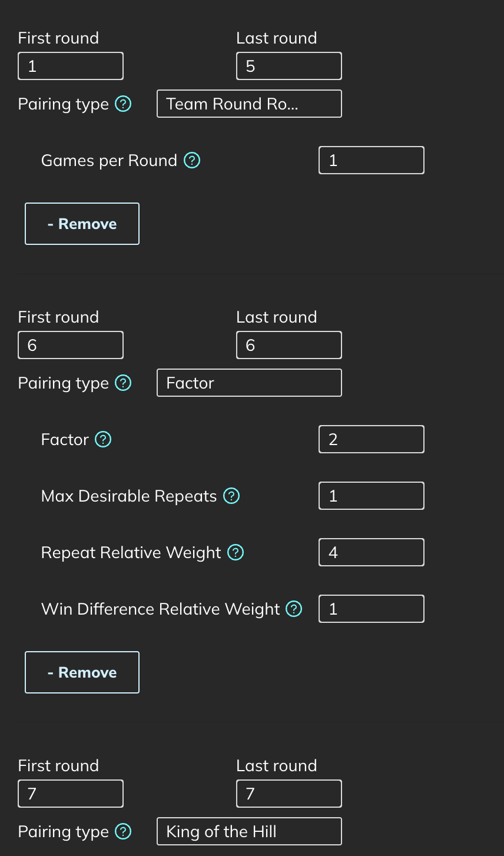This screenshot has width=504, height=856.
Task: Click the Factor value input field
Action: (x=371, y=440)
